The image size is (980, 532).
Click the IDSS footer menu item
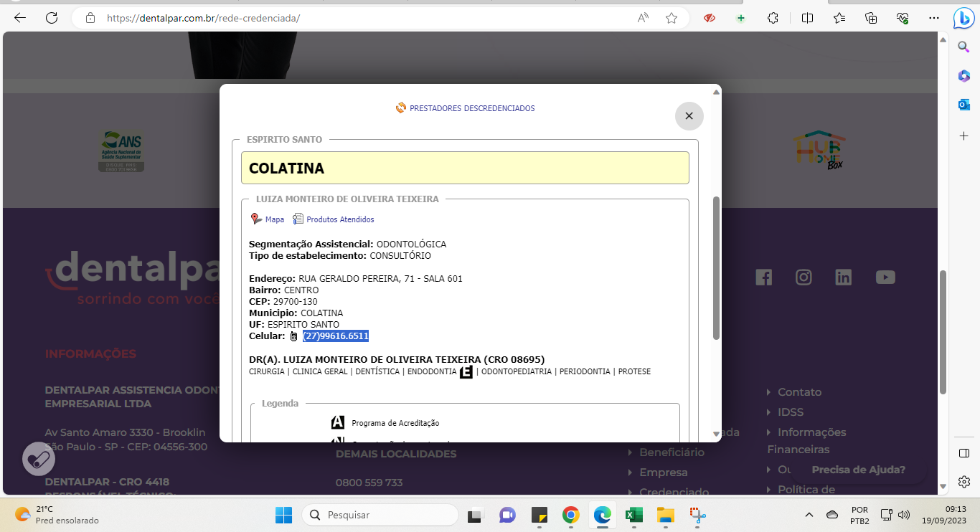coord(790,412)
